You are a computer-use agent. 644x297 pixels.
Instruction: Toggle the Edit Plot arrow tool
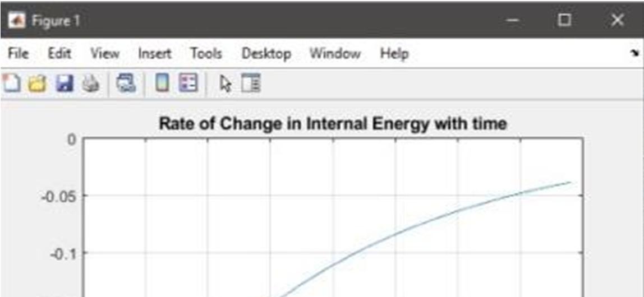pos(226,84)
